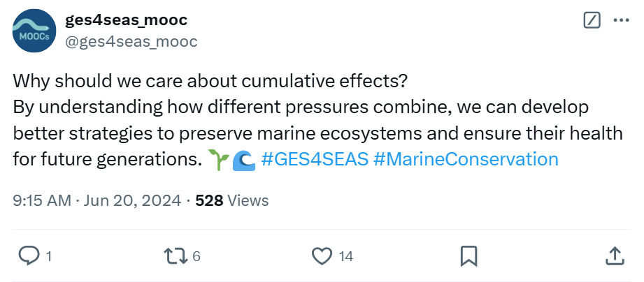Open the #GES4SEAS hashtag
Viewport: 644px width, 282px height.
[x=314, y=160]
